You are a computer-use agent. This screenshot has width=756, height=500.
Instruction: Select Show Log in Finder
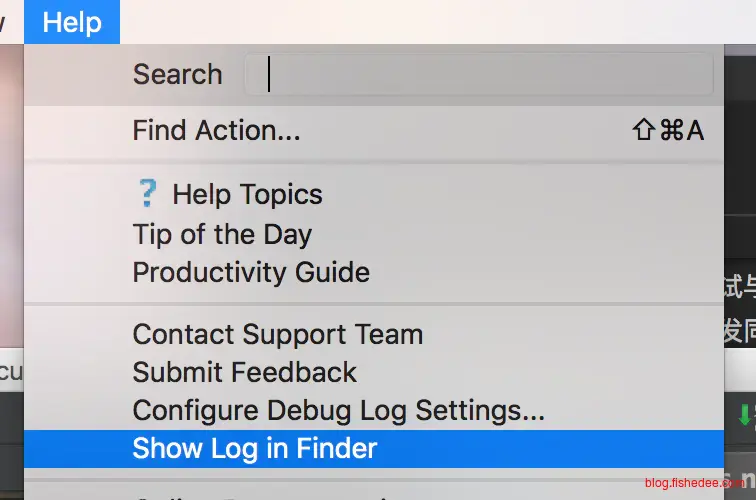254,448
